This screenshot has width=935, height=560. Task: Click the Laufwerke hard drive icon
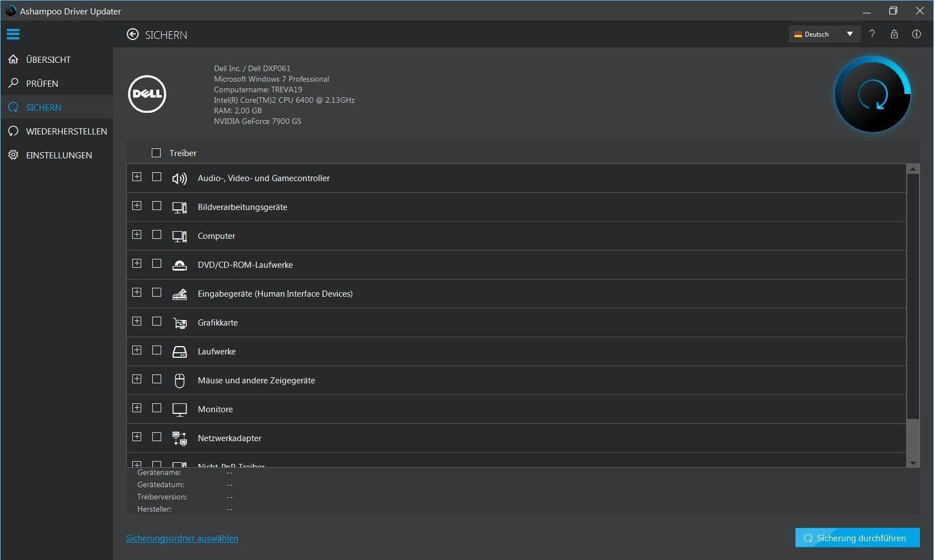click(x=180, y=352)
